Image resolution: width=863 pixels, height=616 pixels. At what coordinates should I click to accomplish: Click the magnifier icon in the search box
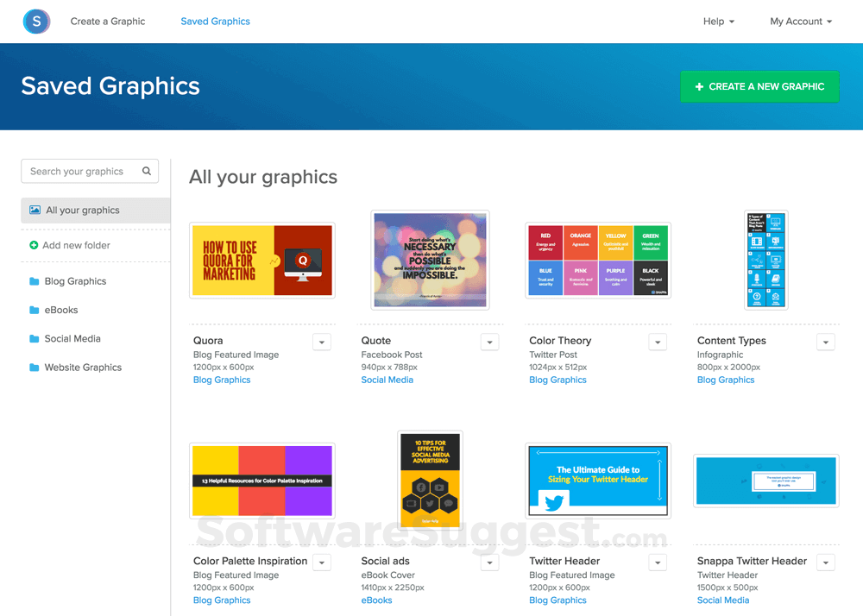147,171
